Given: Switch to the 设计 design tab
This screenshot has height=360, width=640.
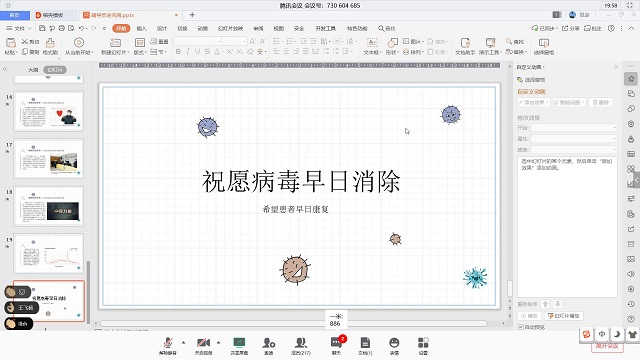Looking at the screenshot, I should [x=162, y=28].
